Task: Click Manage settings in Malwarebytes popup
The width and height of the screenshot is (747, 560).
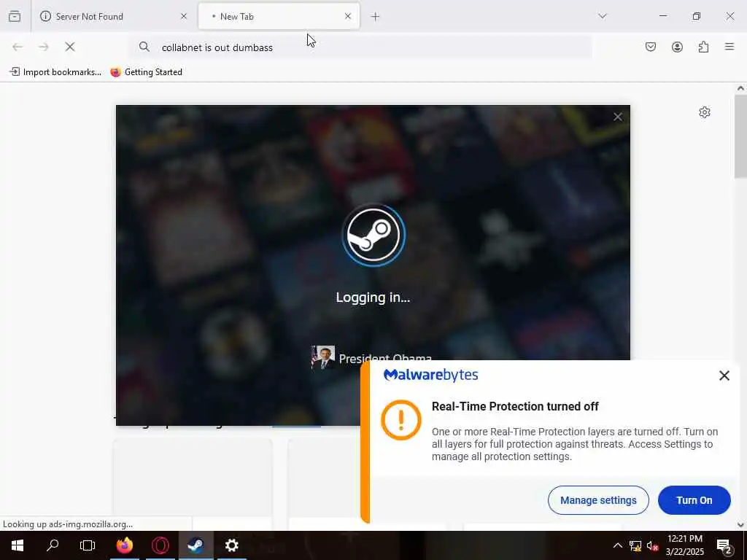Action: click(598, 500)
